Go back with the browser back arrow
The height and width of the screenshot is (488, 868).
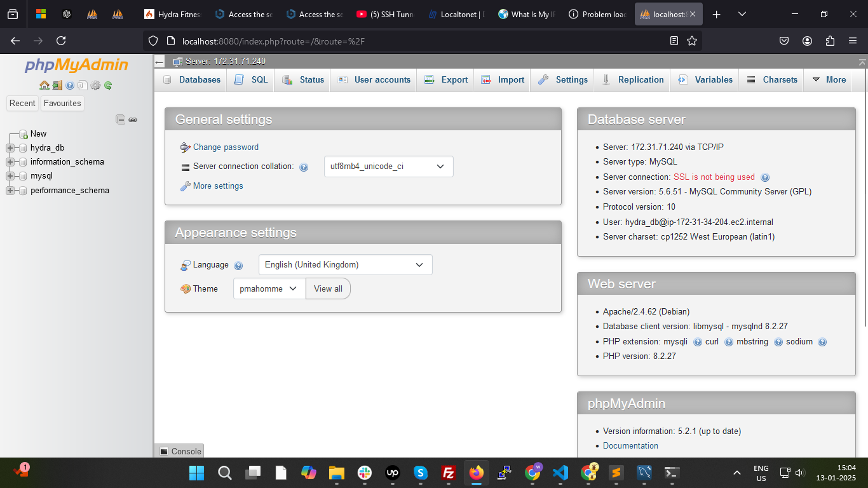tap(15, 41)
